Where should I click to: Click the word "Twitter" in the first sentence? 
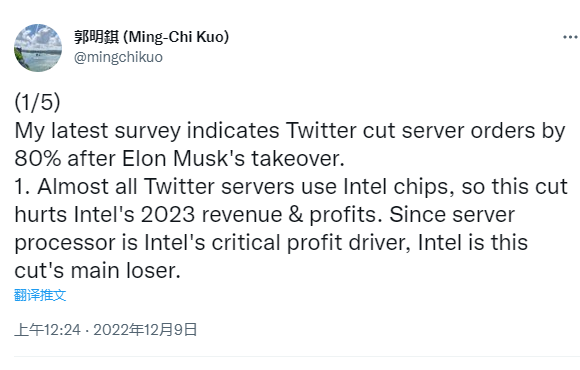pyautogui.click(x=321, y=130)
